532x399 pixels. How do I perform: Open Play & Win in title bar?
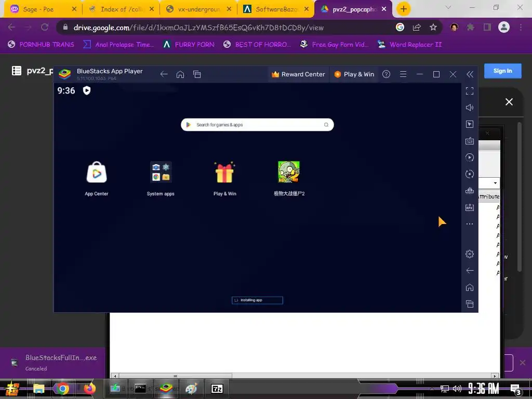pyautogui.click(x=354, y=74)
